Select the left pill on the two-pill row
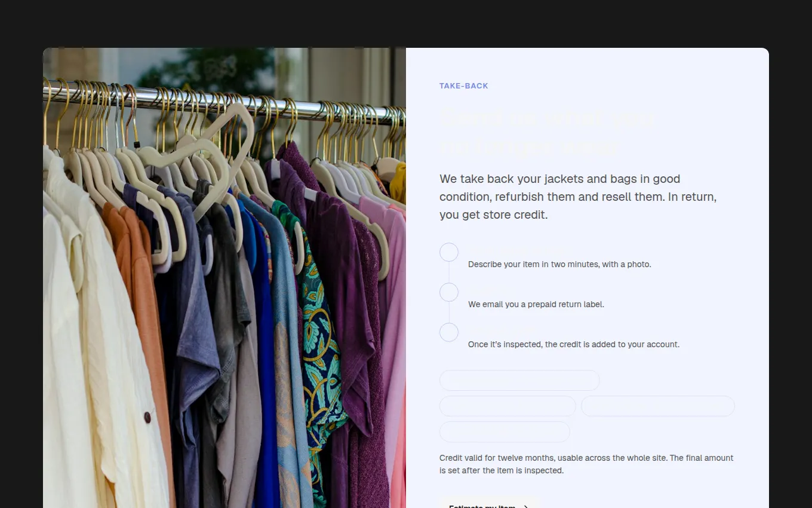 pyautogui.click(x=507, y=406)
